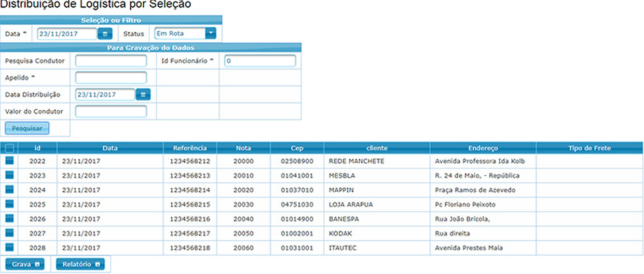Focus the Id Funcionário input field

tap(260, 61)
